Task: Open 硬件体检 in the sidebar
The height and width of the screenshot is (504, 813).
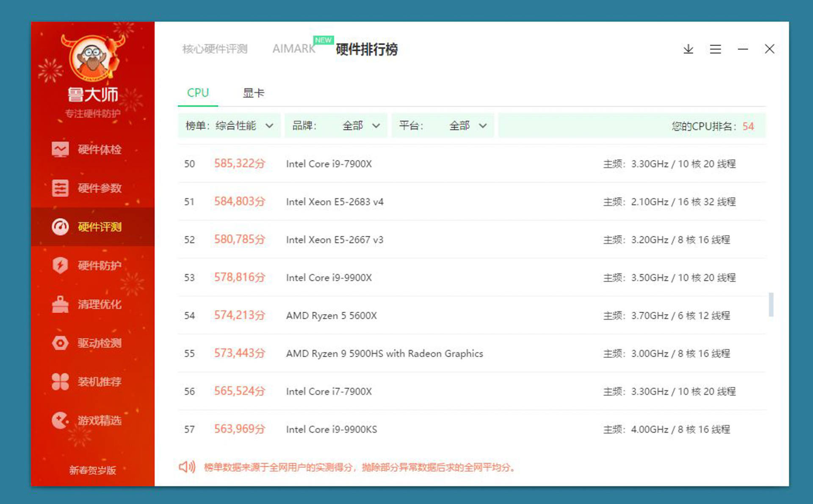Action: 93,150
